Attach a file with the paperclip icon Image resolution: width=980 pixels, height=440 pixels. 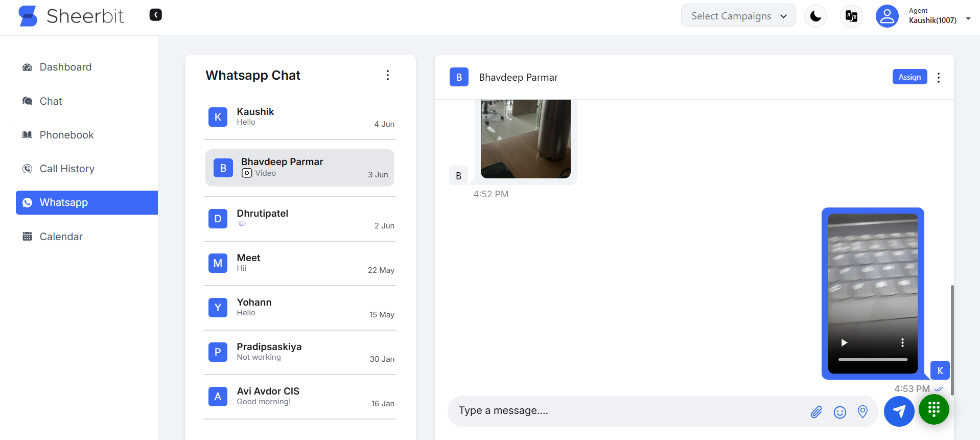tap(816, 412)
